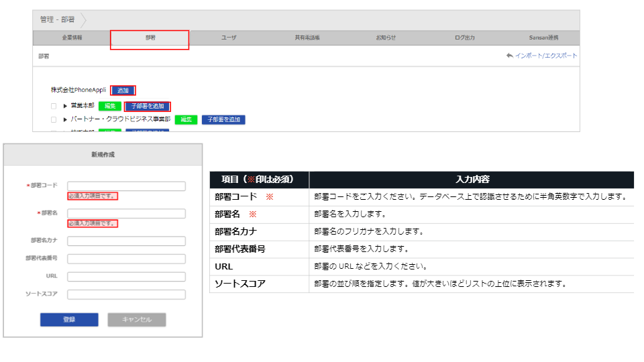The width and height of the screenshot is (644, 362).
Task: Open the 企業情報 tab
Action: click(x=72, y=38)
